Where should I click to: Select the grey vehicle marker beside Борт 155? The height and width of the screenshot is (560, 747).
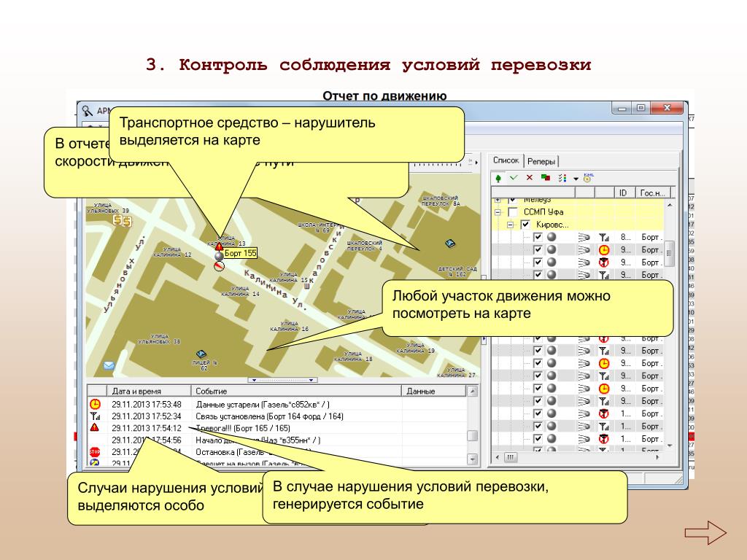pyautogui.click(x=219, y=256)
